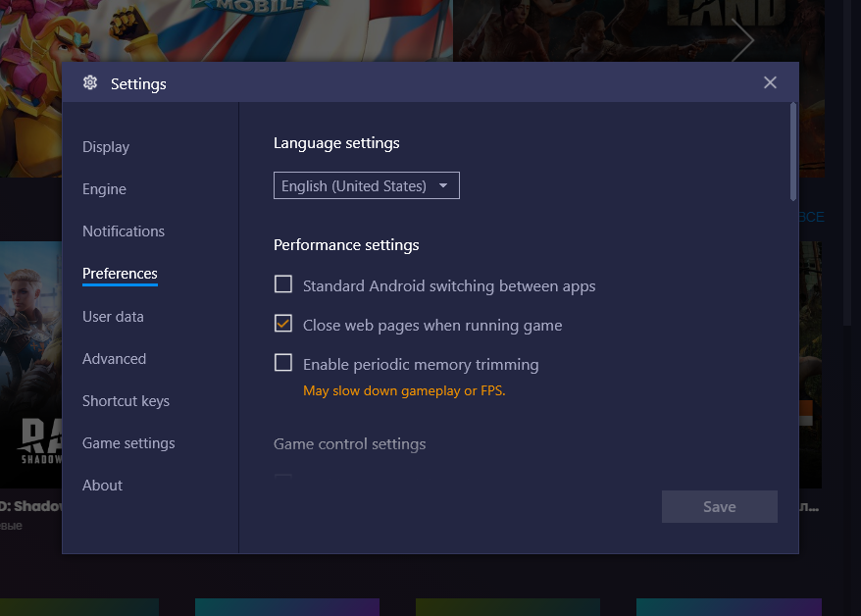The height and width of the screenshot is (616, 861).
Task: Uncheck Close web pages when running game
Action: (283, 324)
